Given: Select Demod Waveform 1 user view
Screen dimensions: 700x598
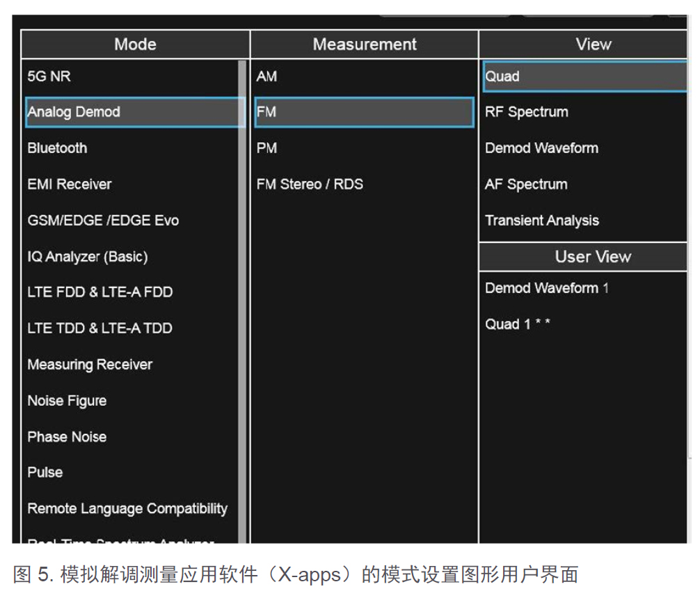Looking at the screenshot, I should click(x=547, y=288).
